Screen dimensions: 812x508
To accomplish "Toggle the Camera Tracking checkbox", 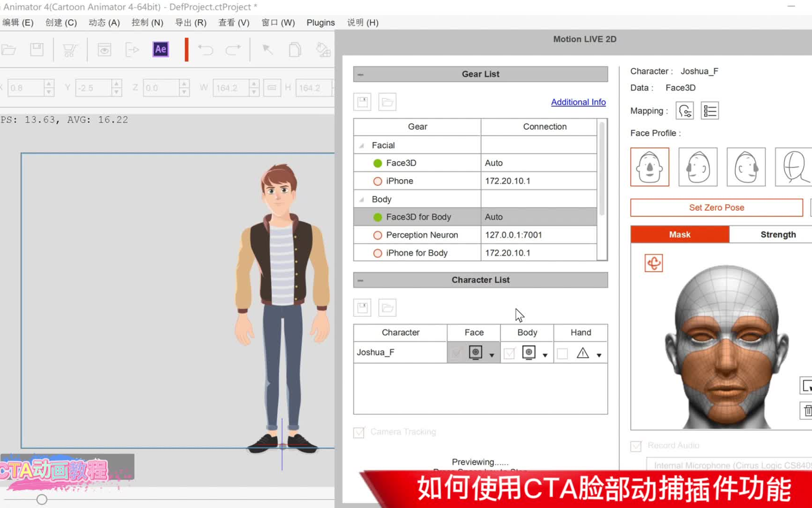I will (359, 432).
